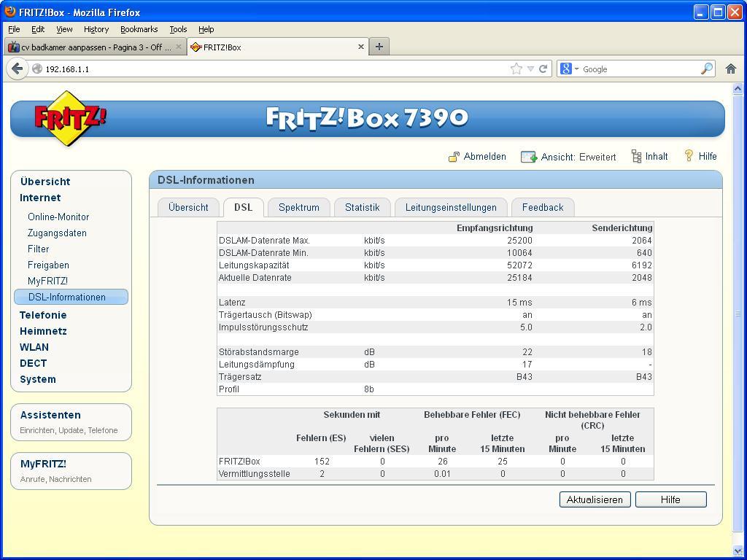The width and height of the screenshot is (747, 560).
Task: Click the search magnifier icon
Action: pyautogui.click(x=706, y=69)
